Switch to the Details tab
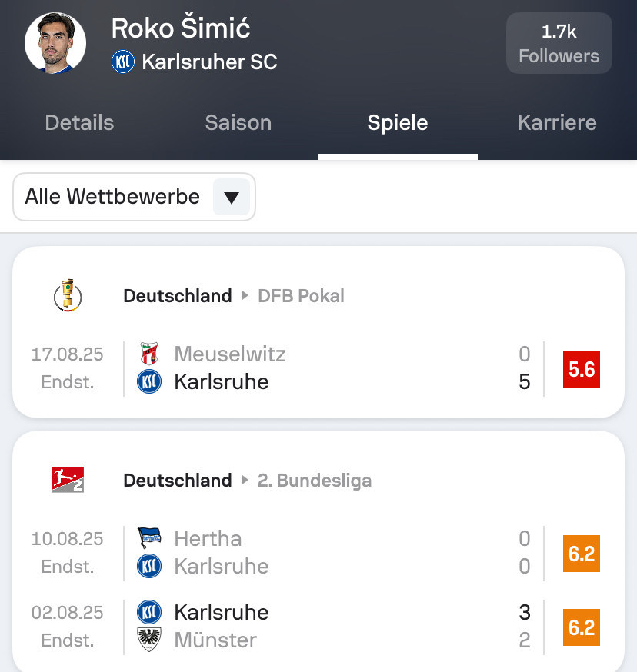 pos(79,123)
